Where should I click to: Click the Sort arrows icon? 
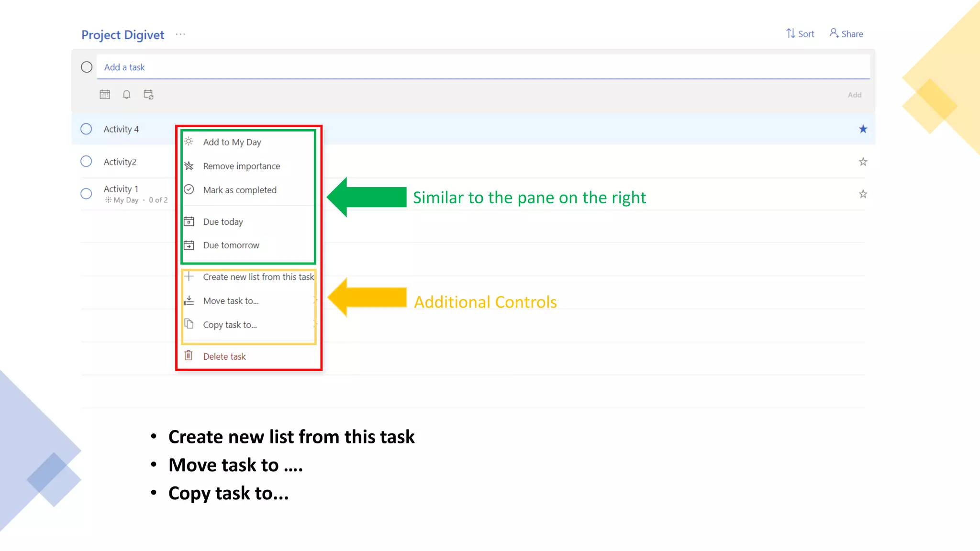tap(791, 33)
